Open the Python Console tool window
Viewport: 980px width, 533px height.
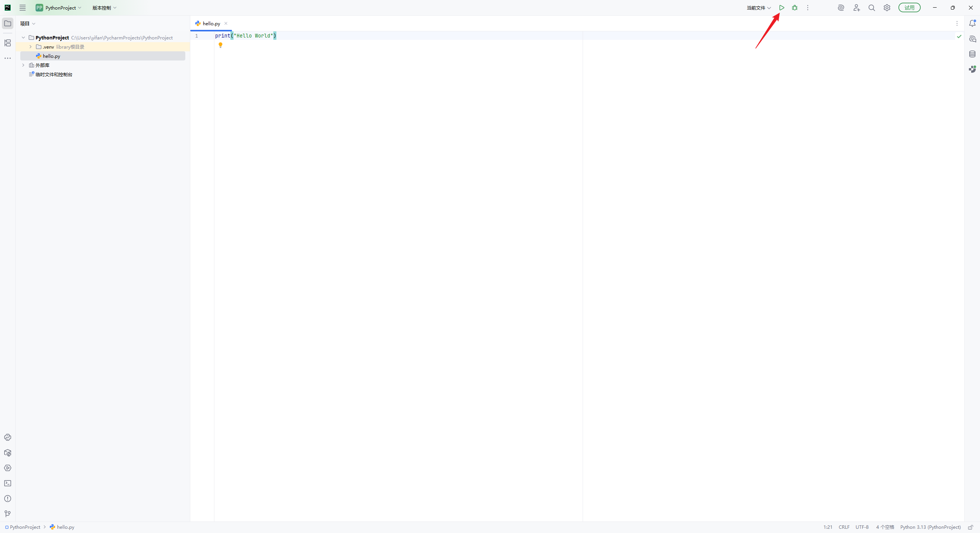coord(8,437)
